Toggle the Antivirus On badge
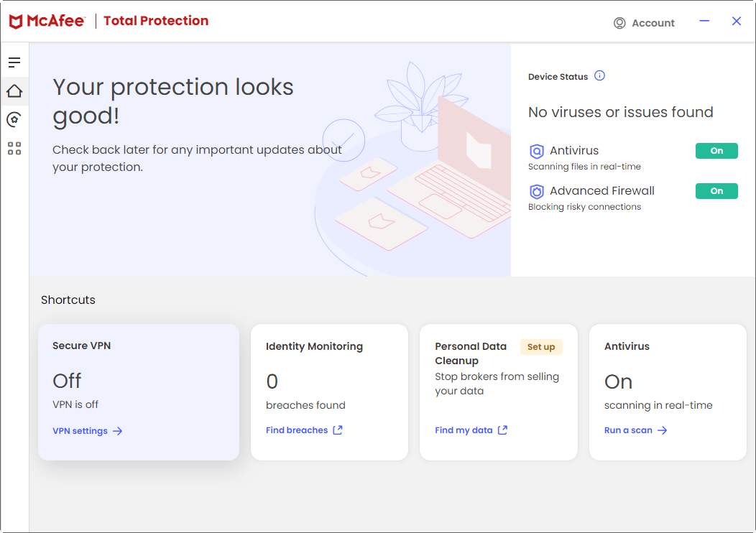The height and width of the screenshot is (533, 756). pos(716,151)
